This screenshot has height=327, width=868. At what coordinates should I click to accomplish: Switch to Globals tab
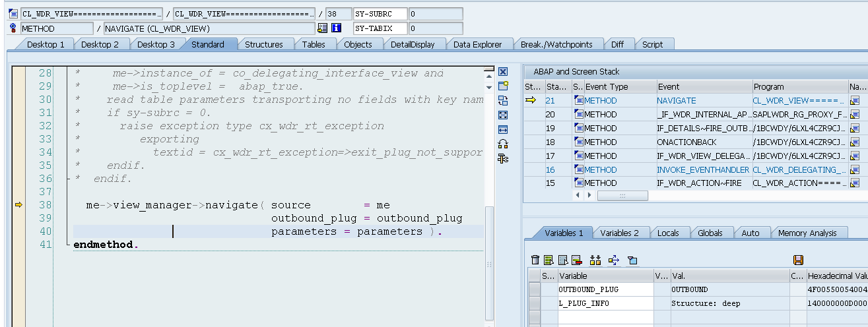pos(710,233)
